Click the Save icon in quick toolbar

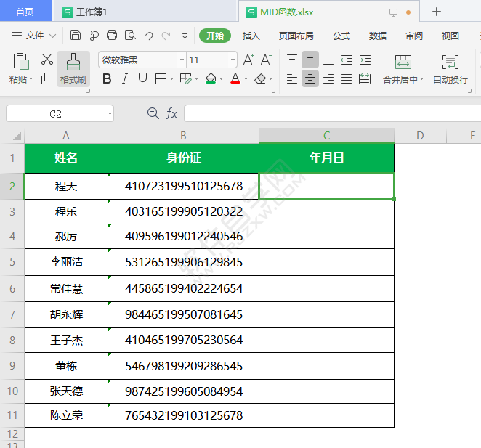(x=75, y=36)
